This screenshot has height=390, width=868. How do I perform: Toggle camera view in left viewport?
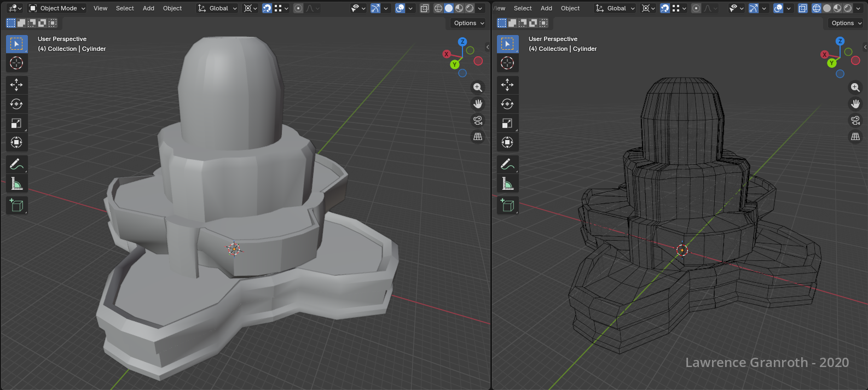pyautogui.click(x=478, y=120)
